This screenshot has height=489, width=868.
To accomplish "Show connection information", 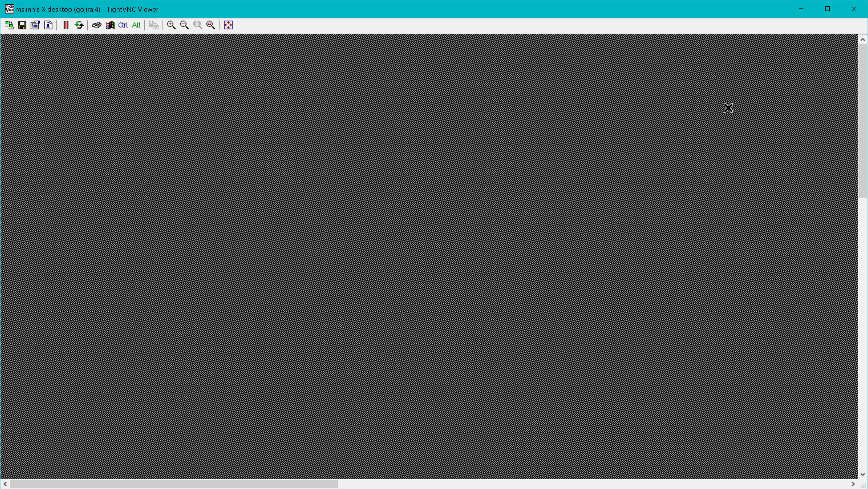I will [49, 25].
